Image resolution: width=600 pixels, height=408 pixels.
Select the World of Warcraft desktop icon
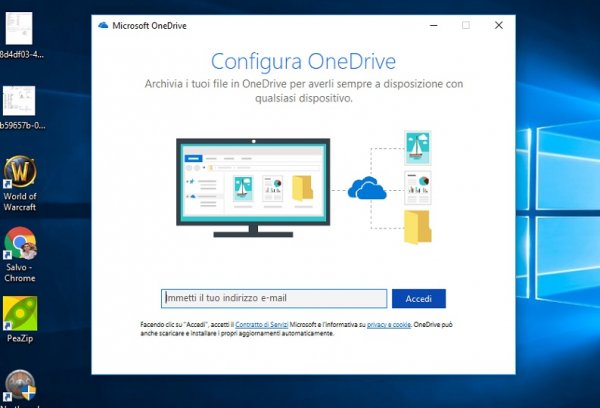coord(20,183)
